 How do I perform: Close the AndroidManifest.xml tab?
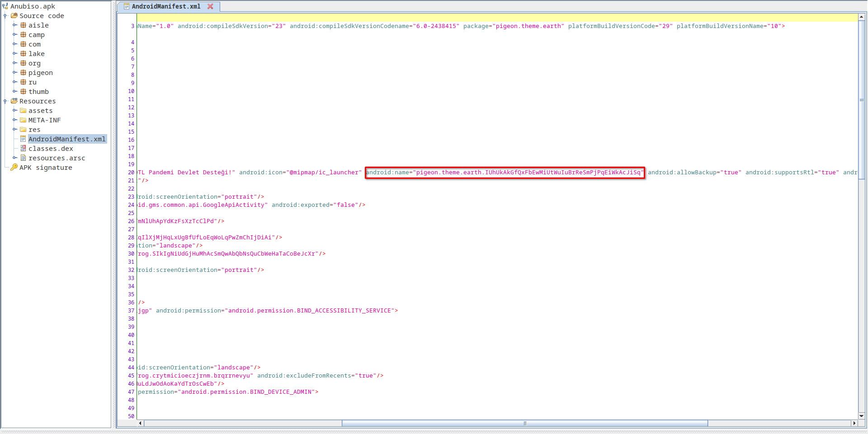[x=210, y=6]
